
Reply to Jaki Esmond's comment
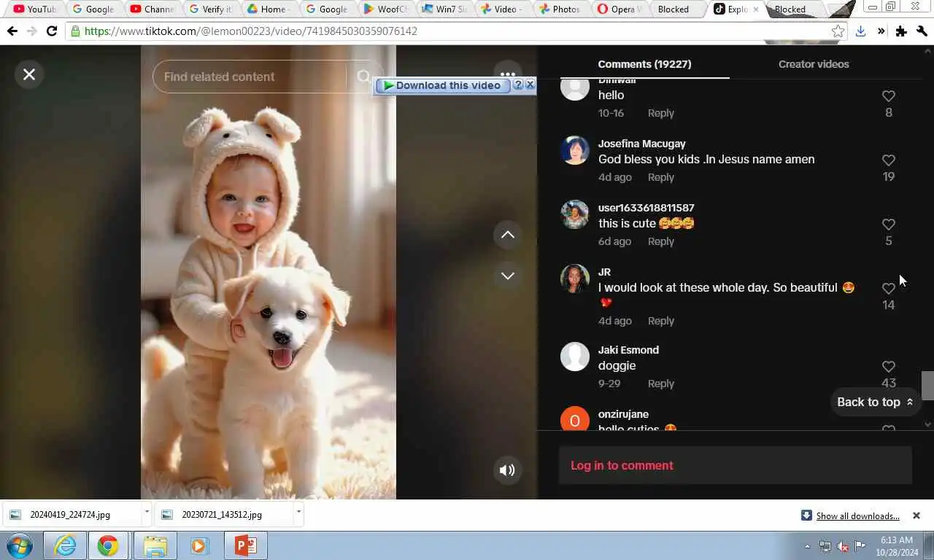point(661,384)
